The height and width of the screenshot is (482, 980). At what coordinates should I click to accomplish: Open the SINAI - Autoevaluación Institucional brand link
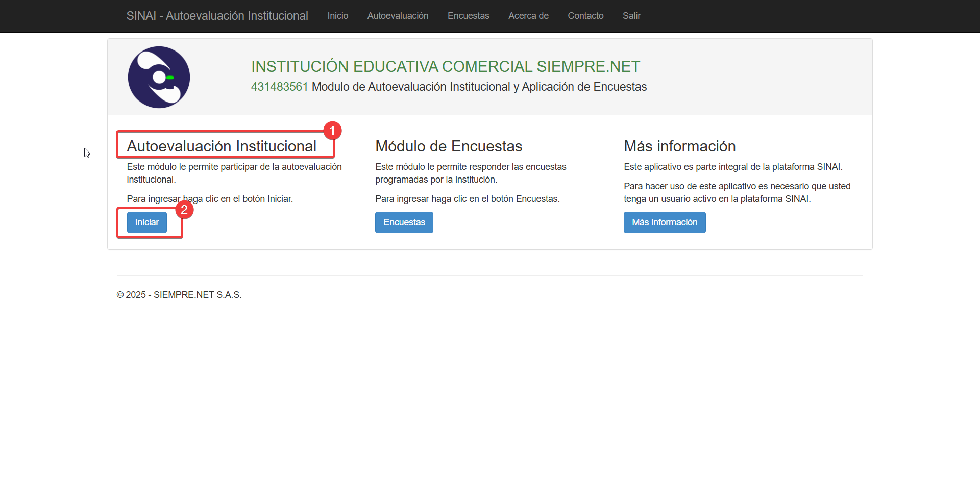pyautogui.click(x=217, y=16)
